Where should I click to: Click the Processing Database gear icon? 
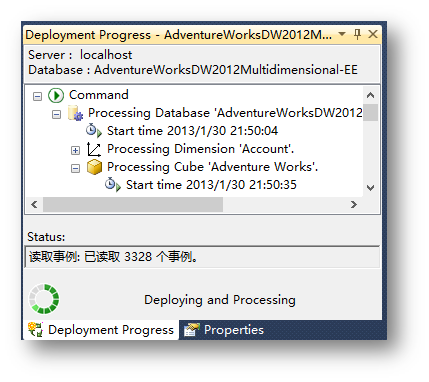point(75,113)
